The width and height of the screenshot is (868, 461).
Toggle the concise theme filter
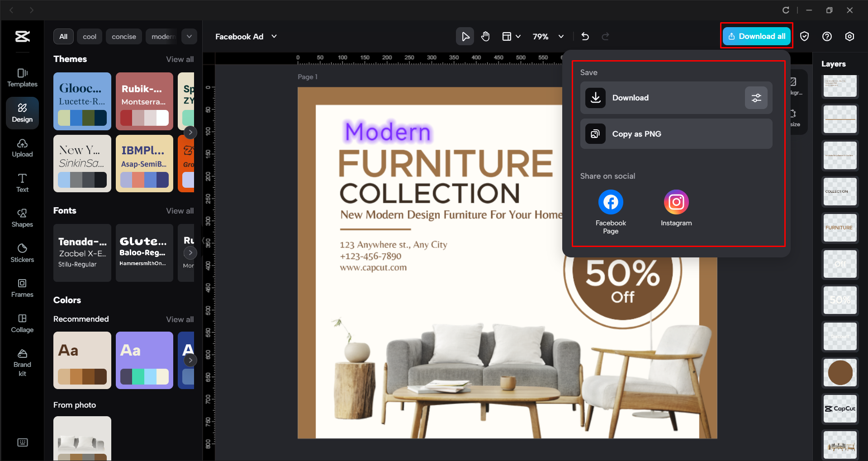tap(123, 36)
